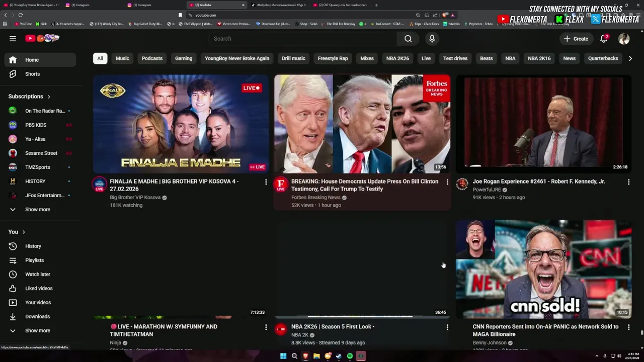This screenshot has width=644, height=362.
Task: Show hidden system tray icons
Action: click(597, 356)
